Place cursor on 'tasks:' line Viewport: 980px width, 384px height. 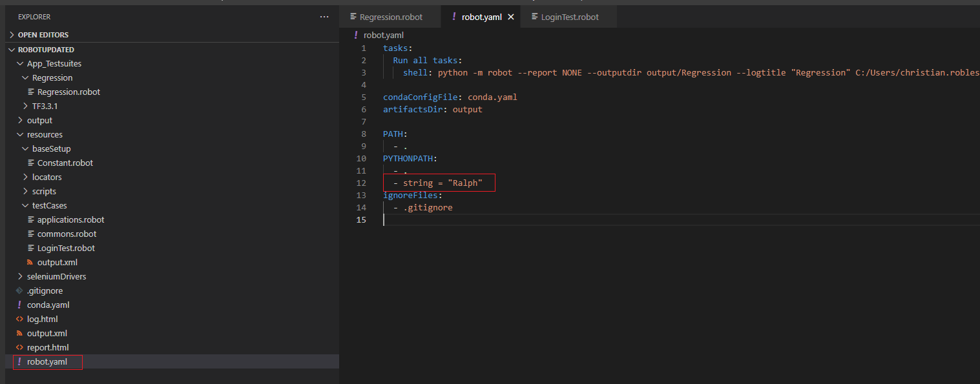tap(397, 48)
